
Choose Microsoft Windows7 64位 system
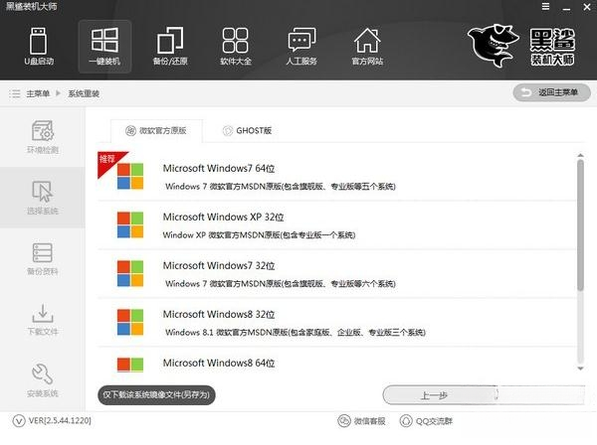(337, 177)
